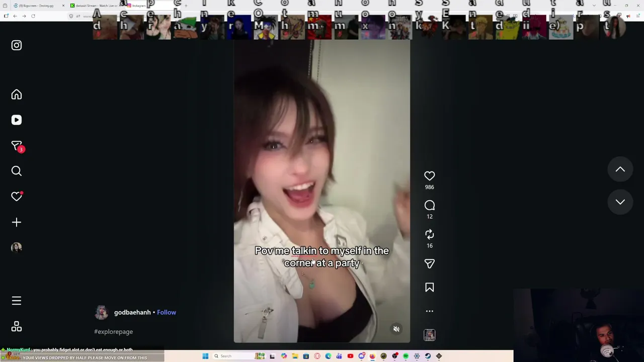This screenshot has width=644, height=362.
Task: Open the Reels section in sidebar
Action: [17, 120]
